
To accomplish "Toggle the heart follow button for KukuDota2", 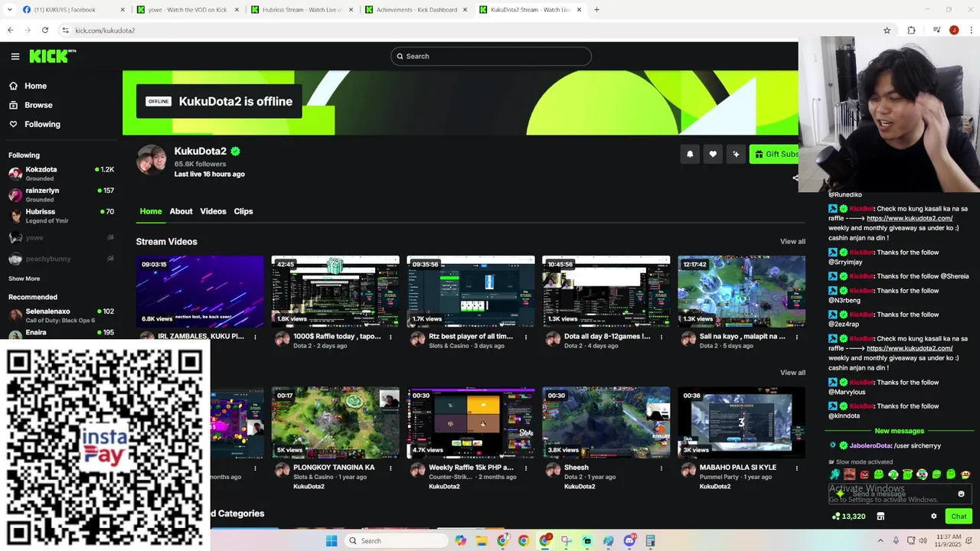I will [x=713, y=154].
